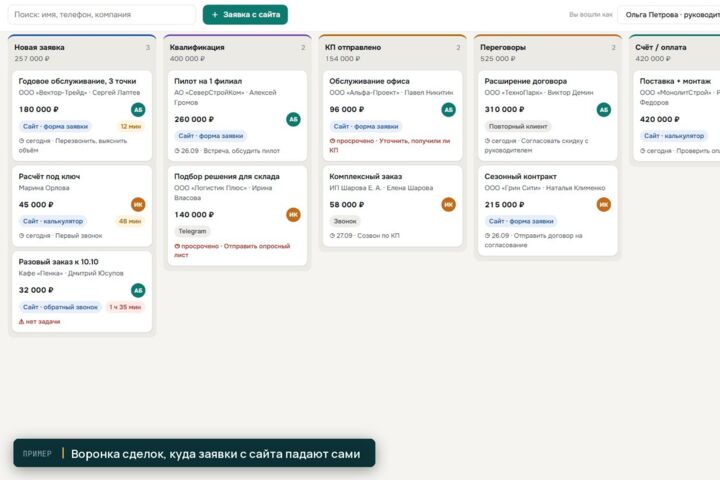Click АБ avatar on «Обслуживание офиса» card
This screenshot has width=720, height=480.
click(449, 110)
